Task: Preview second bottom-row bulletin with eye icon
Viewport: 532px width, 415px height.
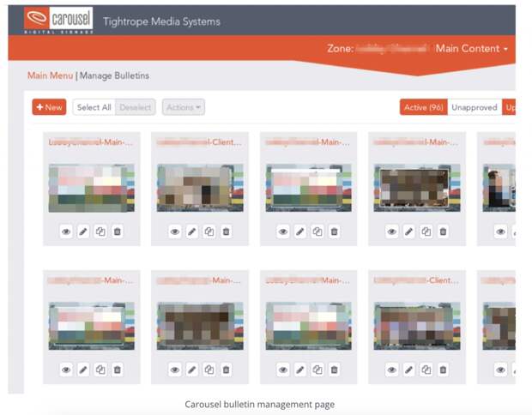Action: point(175,370)
